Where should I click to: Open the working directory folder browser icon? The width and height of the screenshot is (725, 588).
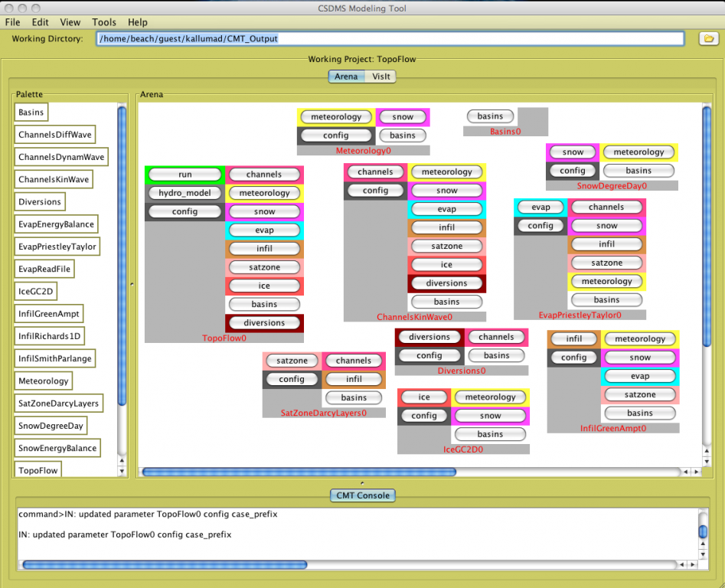point(708,39)
